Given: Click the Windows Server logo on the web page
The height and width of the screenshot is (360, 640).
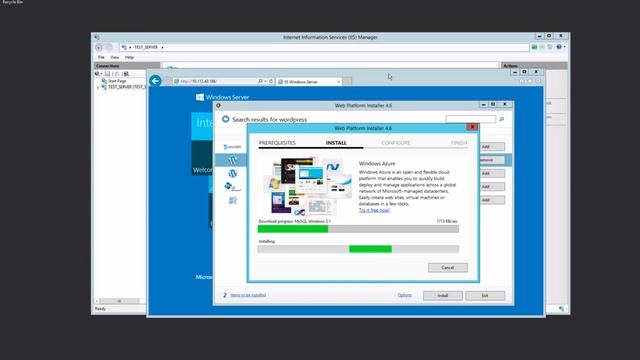Looking at the screenshot, I should point(222,97).
